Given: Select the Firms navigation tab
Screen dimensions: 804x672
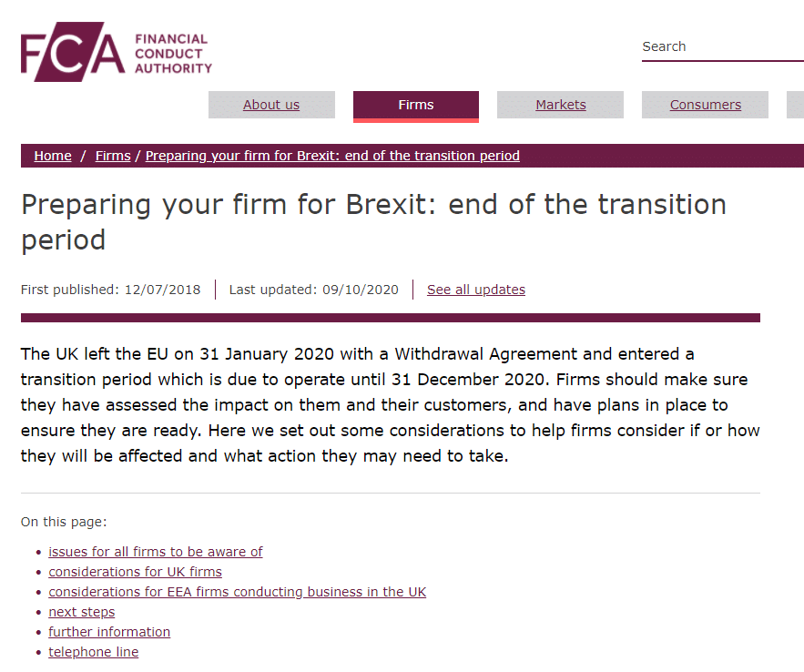Looking at the screenshot, I should pos(416,105).
